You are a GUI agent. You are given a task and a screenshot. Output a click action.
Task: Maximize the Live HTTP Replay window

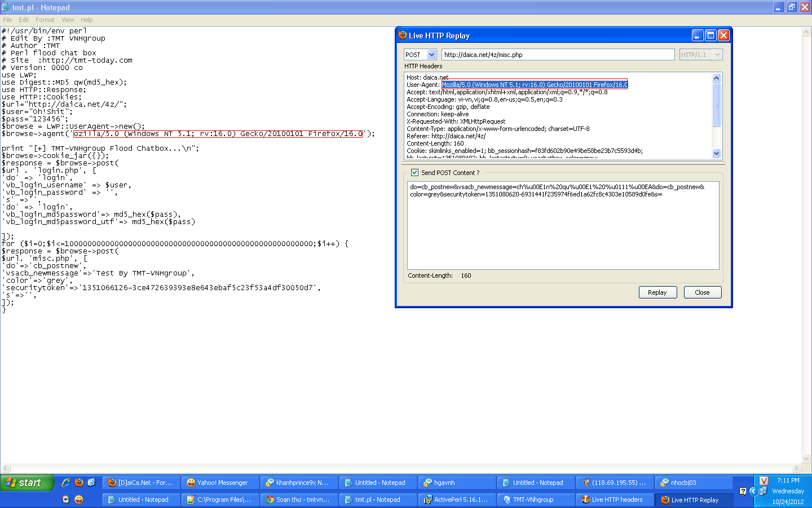(x=710, y=36)
